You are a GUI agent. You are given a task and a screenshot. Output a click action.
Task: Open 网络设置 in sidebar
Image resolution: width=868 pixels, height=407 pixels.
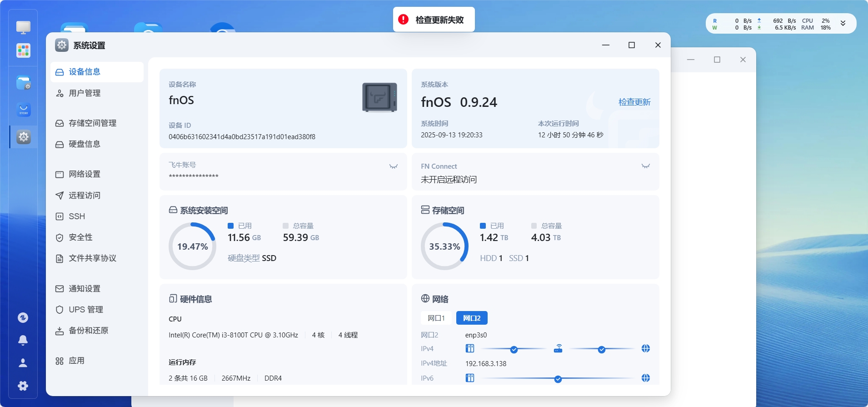coord(97,174)
